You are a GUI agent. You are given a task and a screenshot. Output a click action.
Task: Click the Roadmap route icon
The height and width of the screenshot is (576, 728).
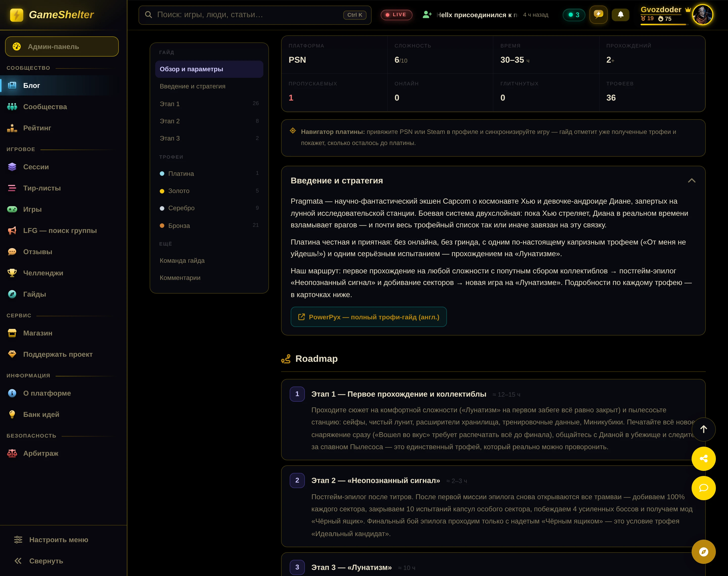(286, 359)
